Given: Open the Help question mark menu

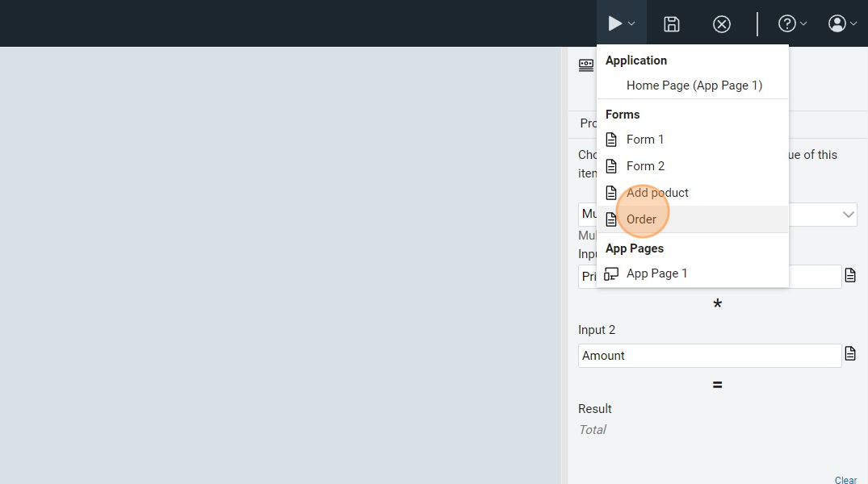Looking at the screenshot, I should (791, 24).
